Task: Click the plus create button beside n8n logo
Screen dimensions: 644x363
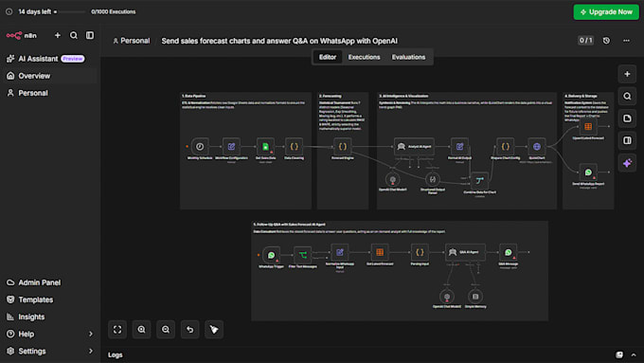Action: [x=58, y=35]
